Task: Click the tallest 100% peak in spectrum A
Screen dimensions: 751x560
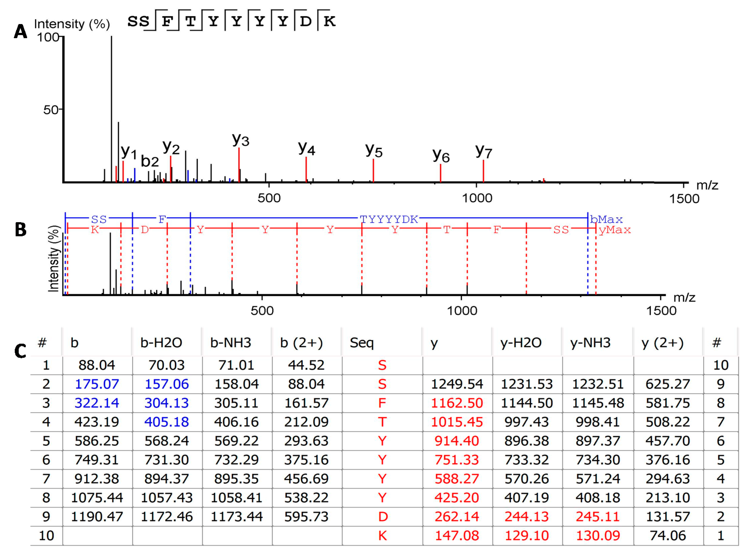Action: click(x=112, y=102)
